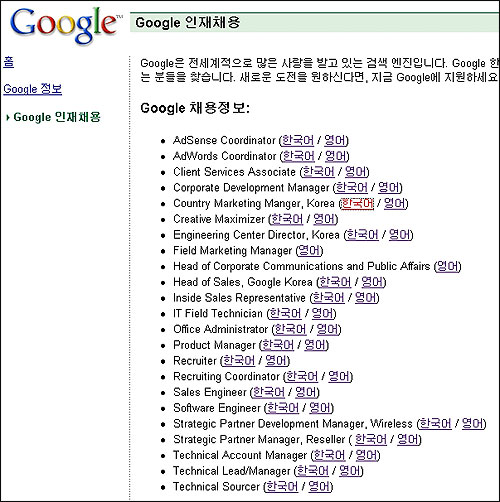This screenshot has width=500, height=502.
Task: Open Recruiting Coordinator 한국어 link
Action: [x=302, y=377]
